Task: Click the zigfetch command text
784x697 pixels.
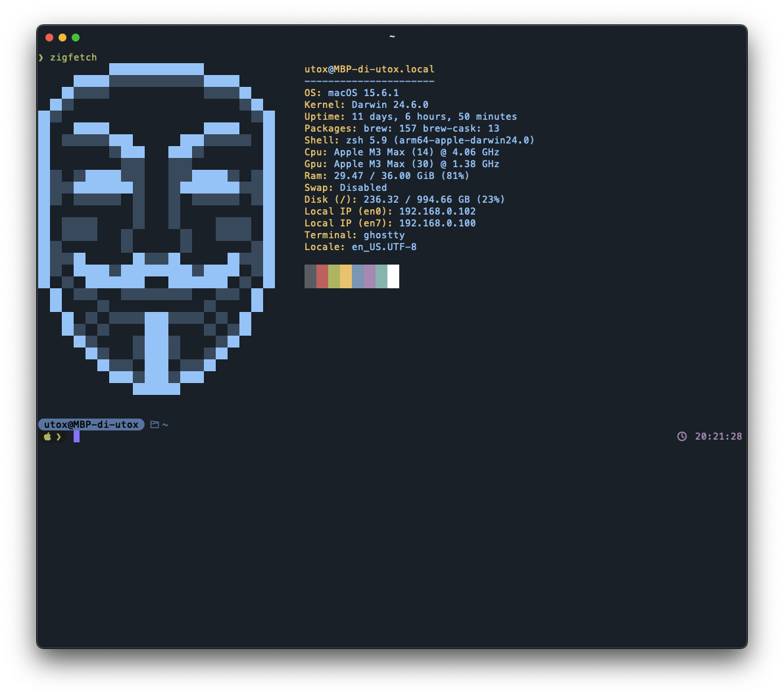Action: point(74,57)
